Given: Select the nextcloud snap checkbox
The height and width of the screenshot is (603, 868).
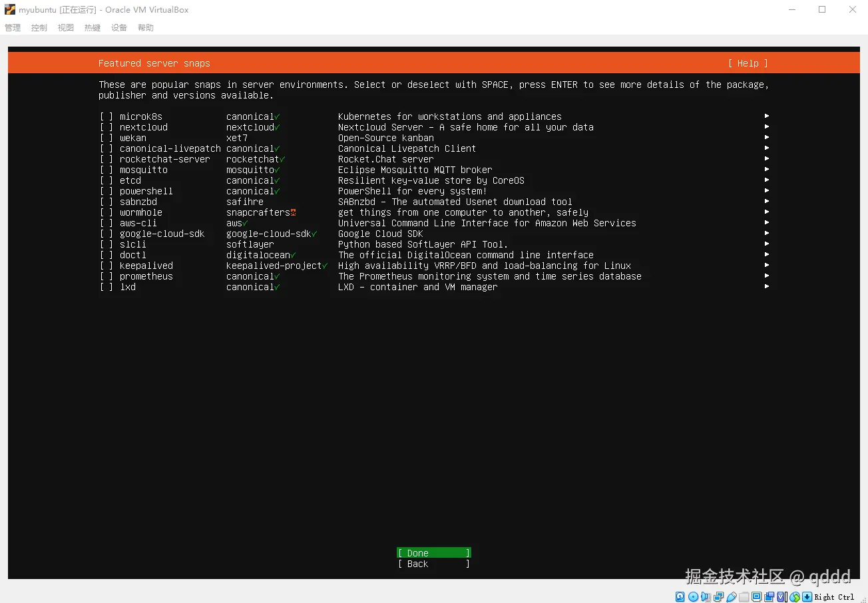Looking at the screenshot, I should pos(107,127).
